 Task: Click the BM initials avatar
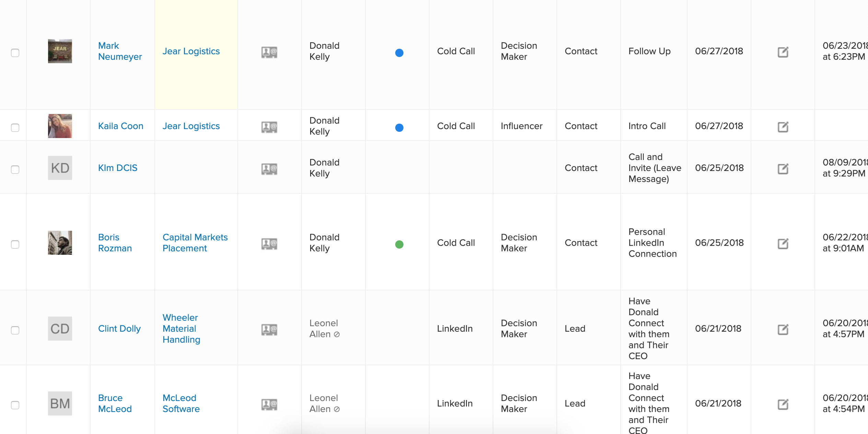60,403
